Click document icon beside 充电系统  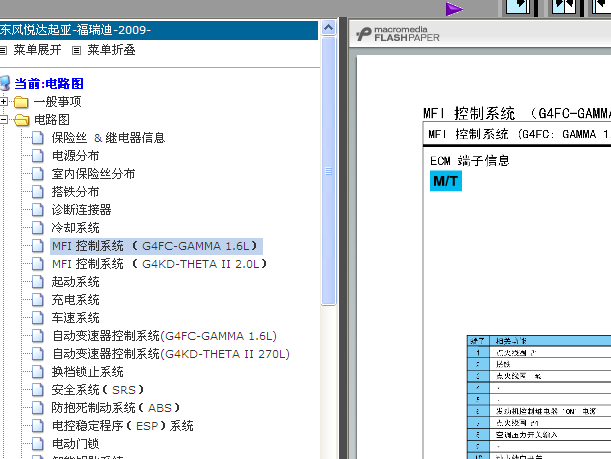38,300
